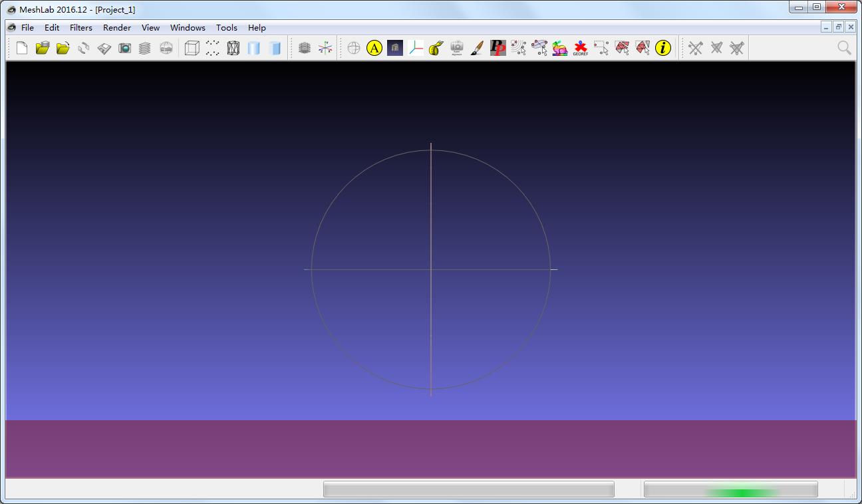Image resolution: width=862 pixels, height=504 pixels.
Task: Click the bottom-right progress bar
Action: [730, 489]
